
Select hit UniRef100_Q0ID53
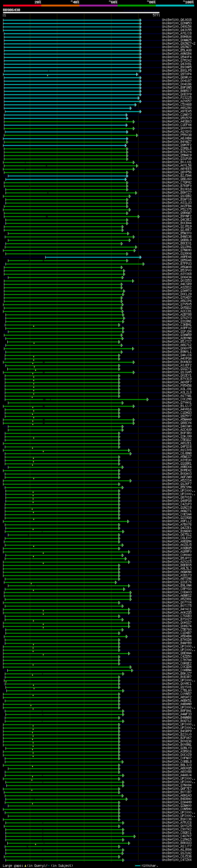(x=177, y=281)
